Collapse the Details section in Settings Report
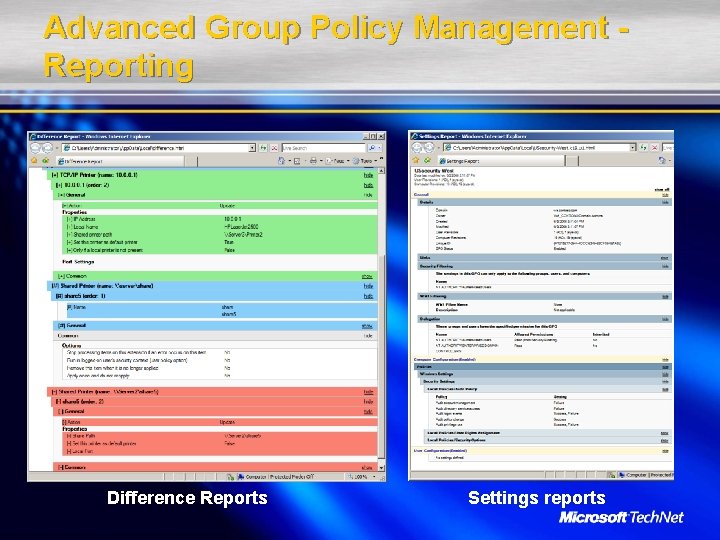720x540 pixels. pos(545,202)
